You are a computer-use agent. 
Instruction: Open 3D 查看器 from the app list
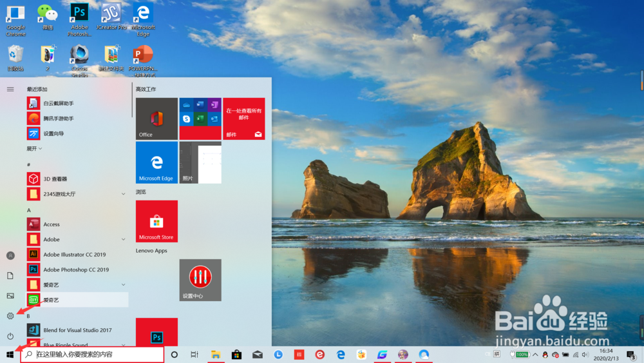point(77,179)
